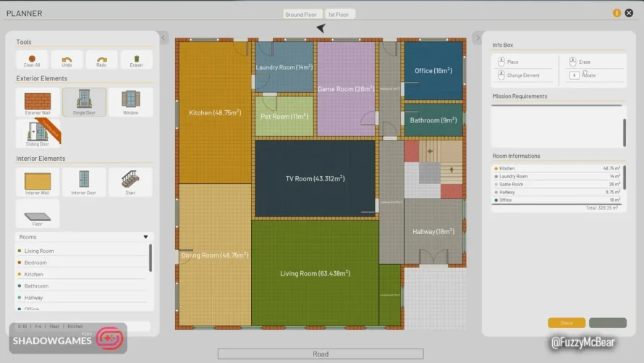Choose the Window exterior element
Image resolution: width=644 pixels, height=363 pixels.
click(130, 102)
